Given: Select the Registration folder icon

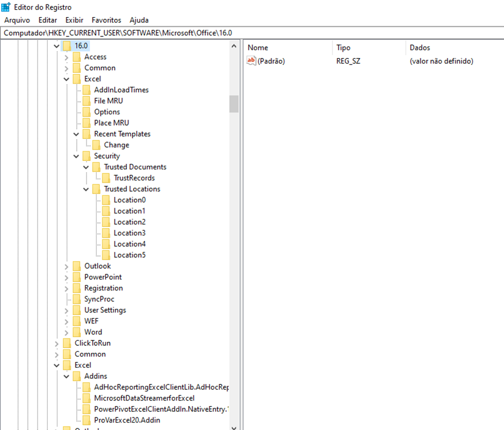Looking at the screenshot, I should [76, 288].
